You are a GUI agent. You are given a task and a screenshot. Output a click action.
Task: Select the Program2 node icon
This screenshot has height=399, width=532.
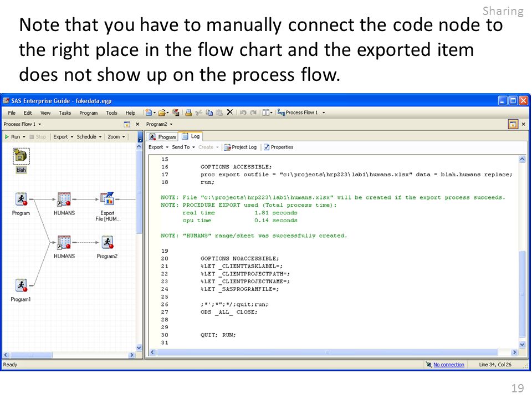[107, 242]
